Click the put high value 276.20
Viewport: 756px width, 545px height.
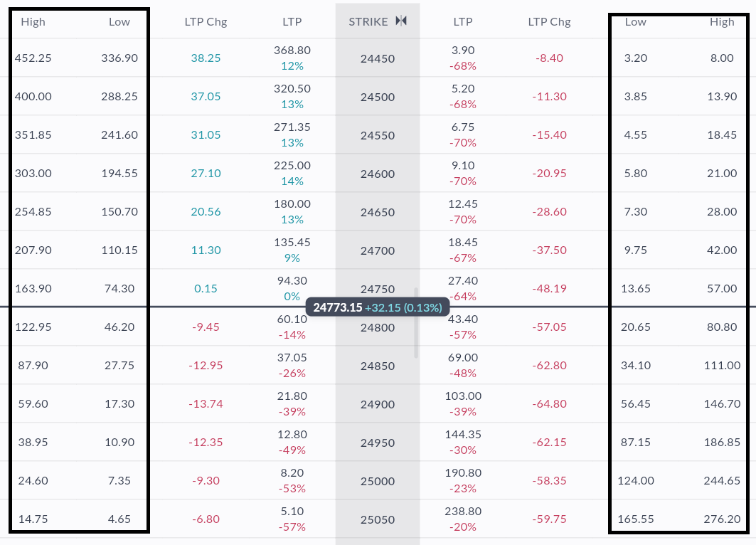coord(722,519)
